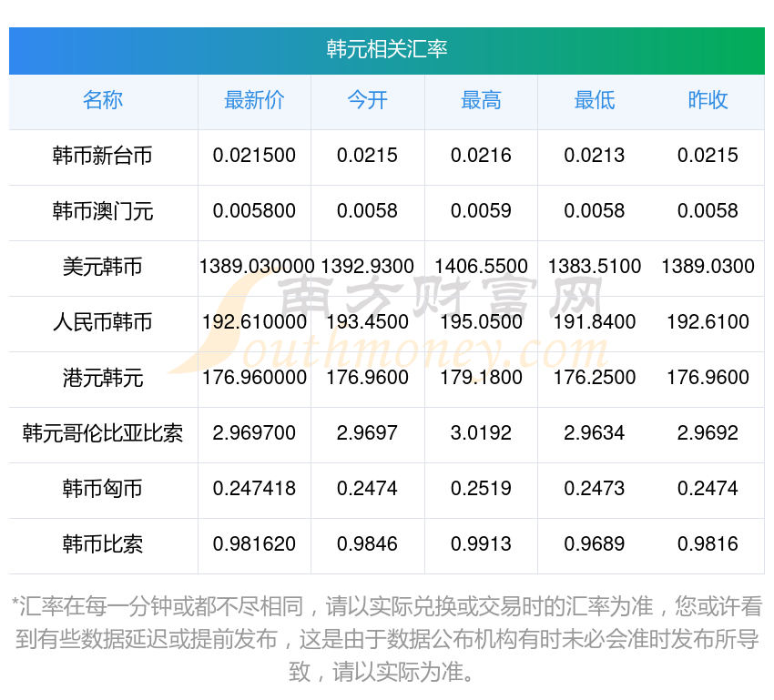Click the 韩币比索 row name
This screenshot has height=700, width=774.
pyautogui.click(x=103, y=544)
